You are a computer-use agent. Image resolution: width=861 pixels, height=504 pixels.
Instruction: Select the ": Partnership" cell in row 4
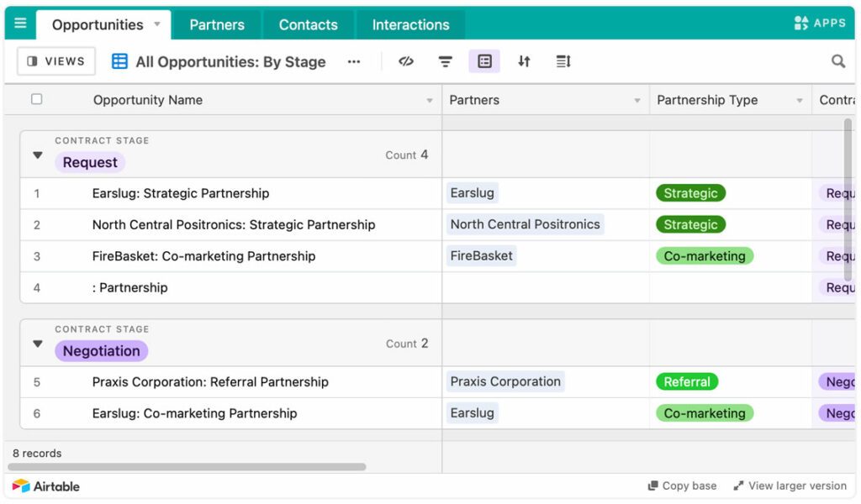coord(230,287)
